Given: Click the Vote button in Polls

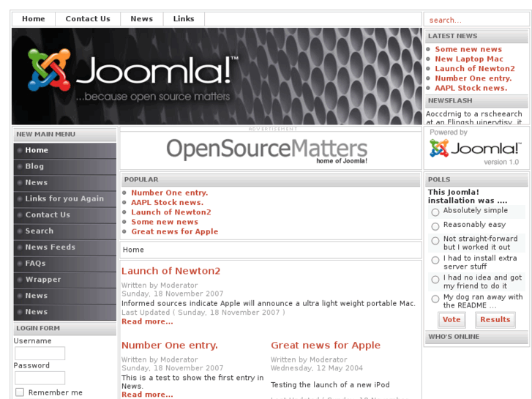Looking at the screenshot, I should (452, 320).
